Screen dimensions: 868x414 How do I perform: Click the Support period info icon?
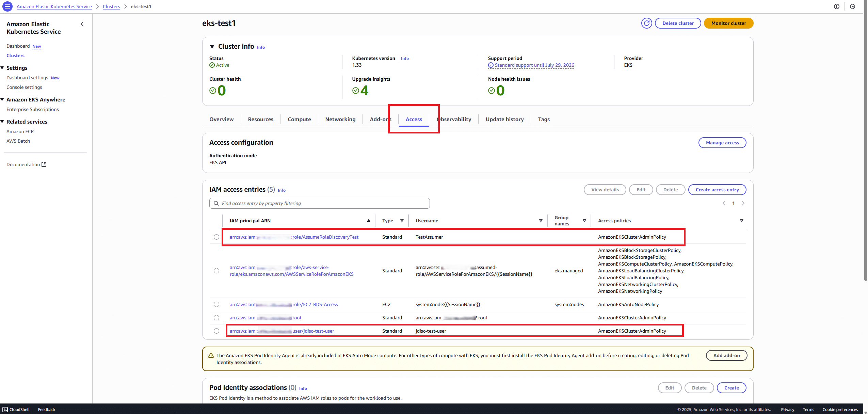[x=491, y=65]
